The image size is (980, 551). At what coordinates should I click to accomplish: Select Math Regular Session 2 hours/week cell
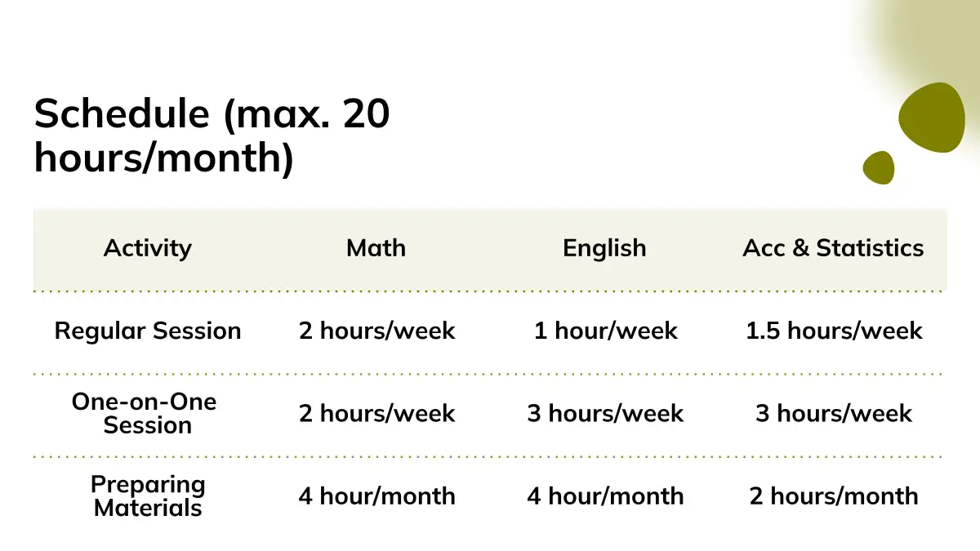point(376,331)
